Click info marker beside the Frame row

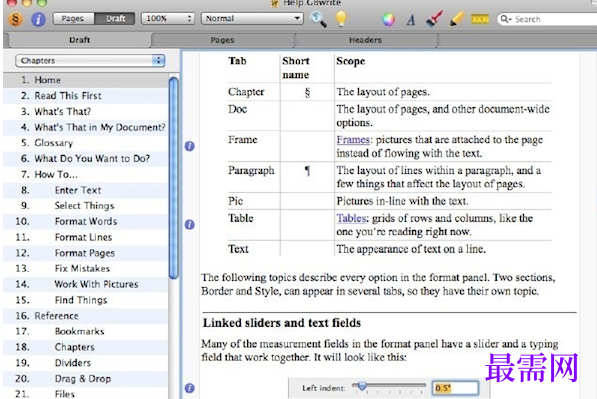coord(190,146)
